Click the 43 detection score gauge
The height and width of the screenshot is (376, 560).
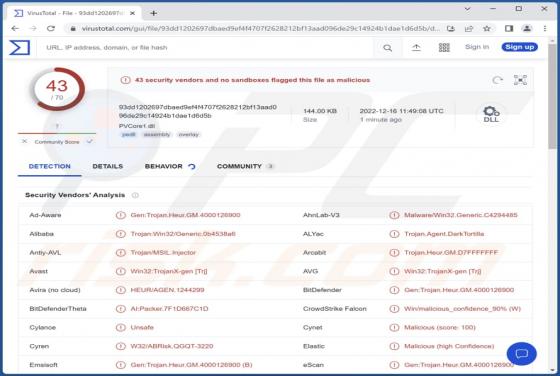[x=57, y=89]
